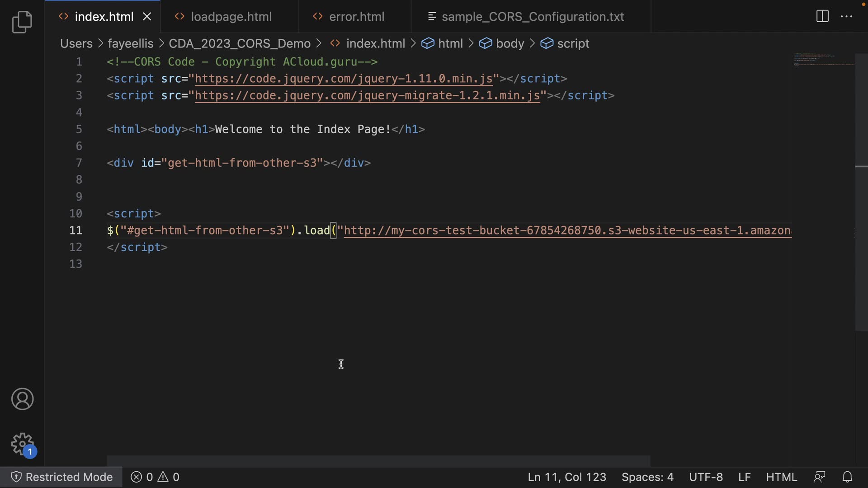
Task: Change the Spaces: 4 indentation setting
Action: click(x=647, y=477)
